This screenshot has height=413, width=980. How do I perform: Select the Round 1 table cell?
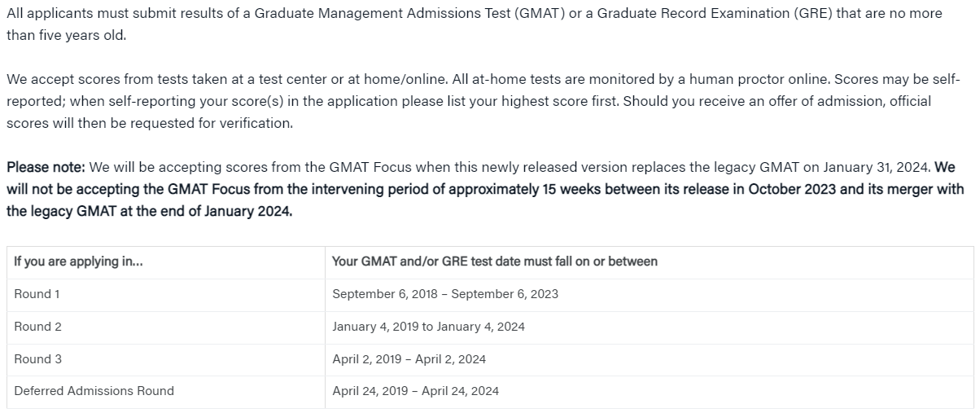point(165,294)
